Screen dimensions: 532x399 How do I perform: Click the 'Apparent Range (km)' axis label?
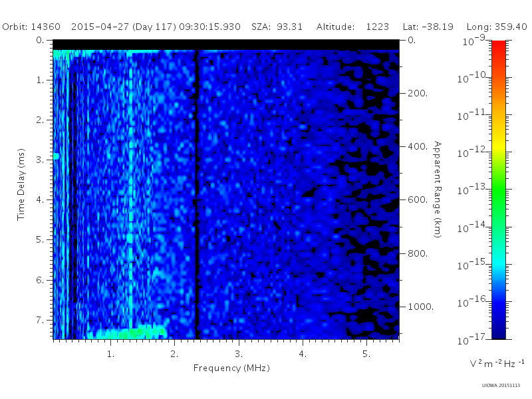click(438, 190)
